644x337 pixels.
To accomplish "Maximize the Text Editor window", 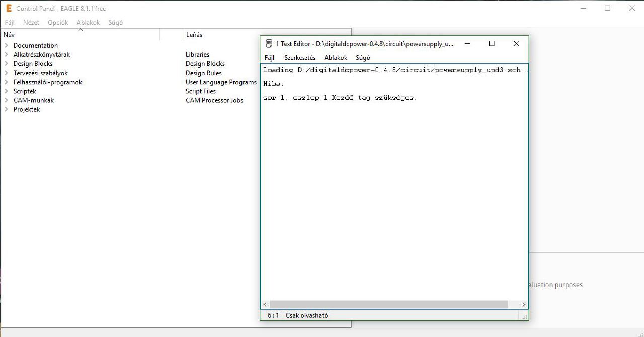I will [492, 44].
